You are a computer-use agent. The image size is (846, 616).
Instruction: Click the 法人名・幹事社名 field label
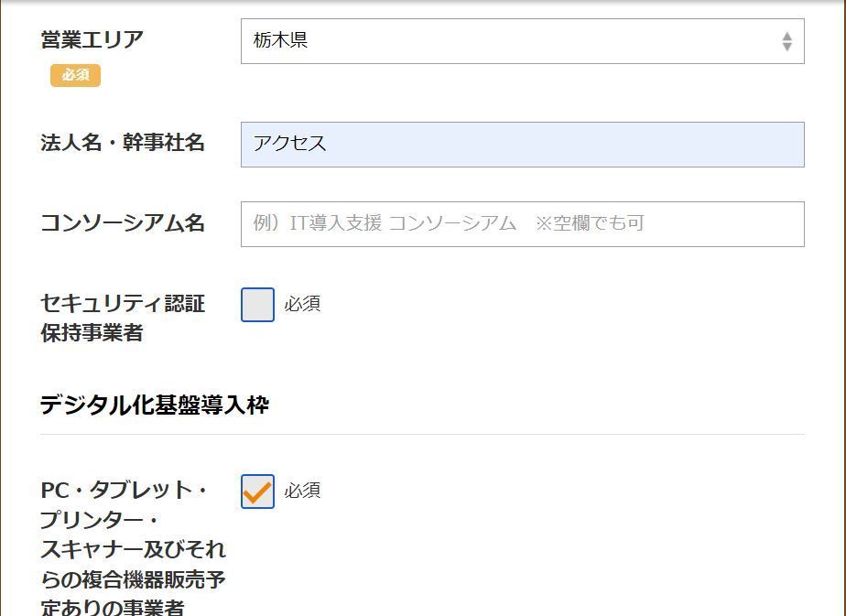(x=123, y=143)
